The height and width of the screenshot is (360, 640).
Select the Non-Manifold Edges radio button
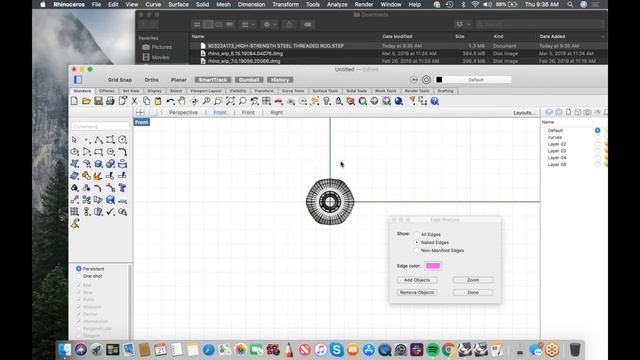pyautogui.click(x=417, y=250)
